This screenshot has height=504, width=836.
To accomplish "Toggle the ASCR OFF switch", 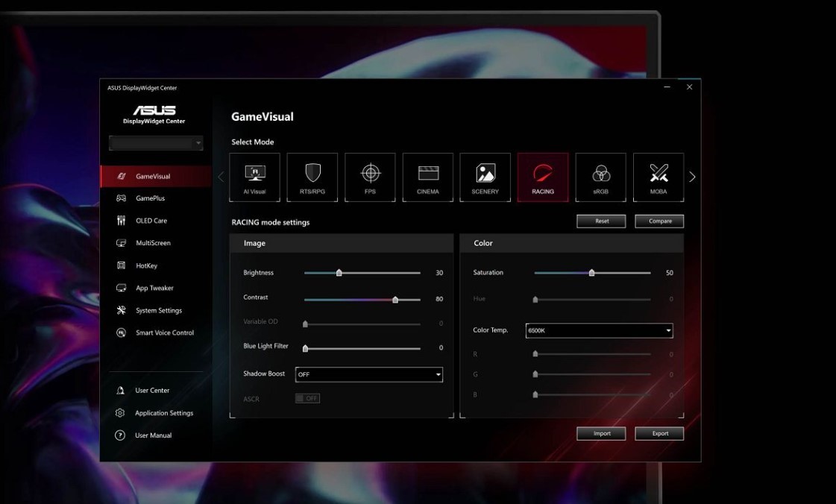I will [308, 398].
